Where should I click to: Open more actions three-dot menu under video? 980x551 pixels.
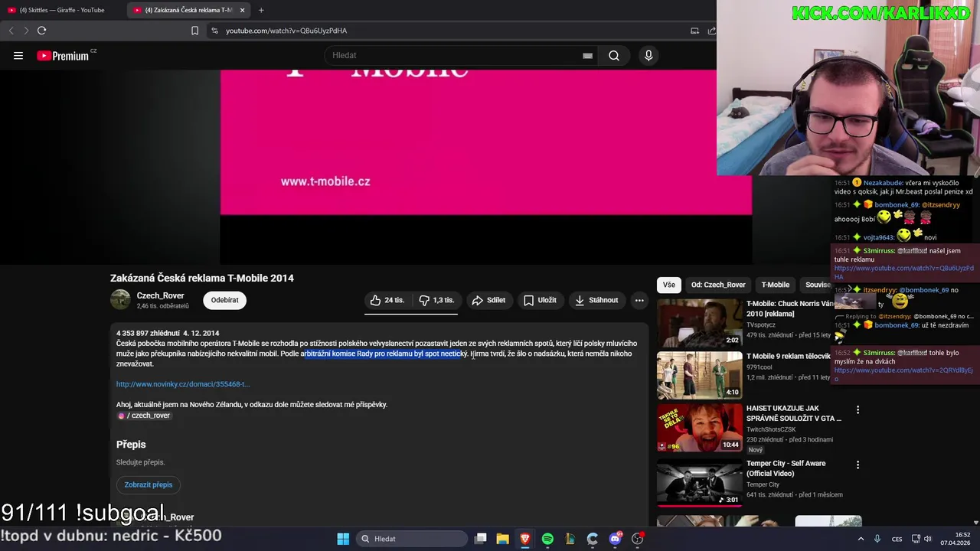pos(639,300)
